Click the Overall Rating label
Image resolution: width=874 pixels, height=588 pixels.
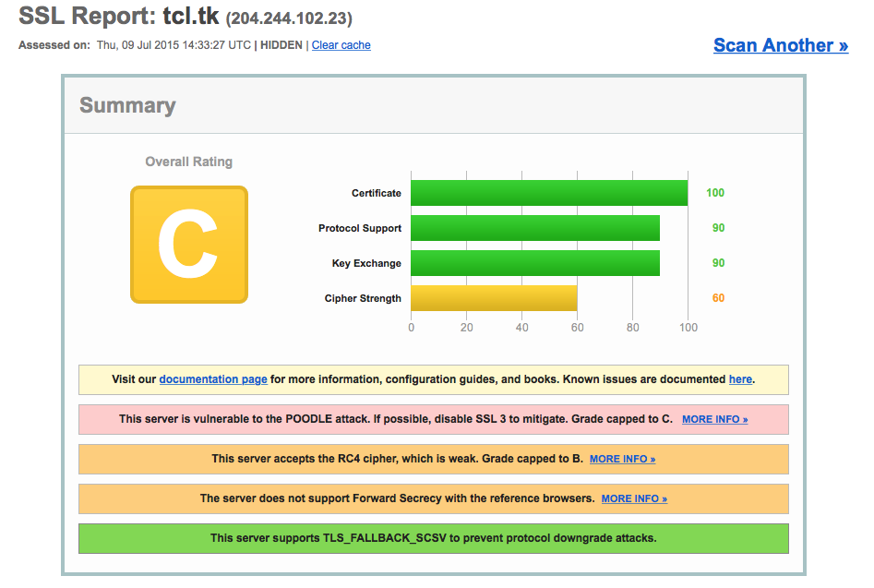coord(189,162)
